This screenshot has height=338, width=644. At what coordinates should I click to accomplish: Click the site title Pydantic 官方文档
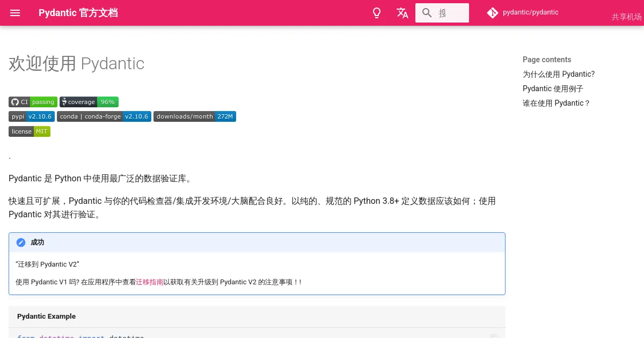point(78,13)
